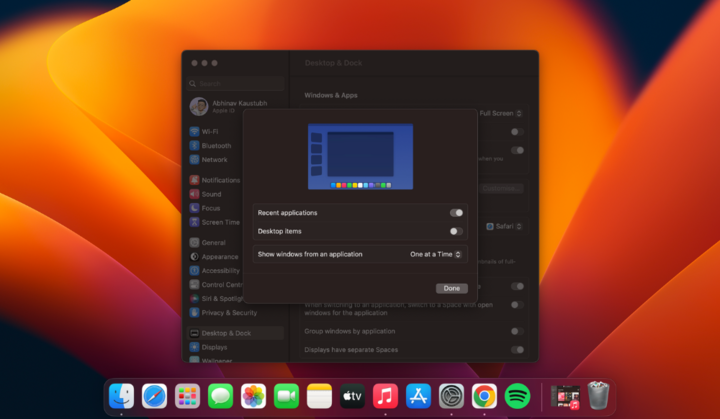The width and height of the screenshot is (720, 419).
Task: Open the recent-app stack beside Trash
Action: (565, 397)
